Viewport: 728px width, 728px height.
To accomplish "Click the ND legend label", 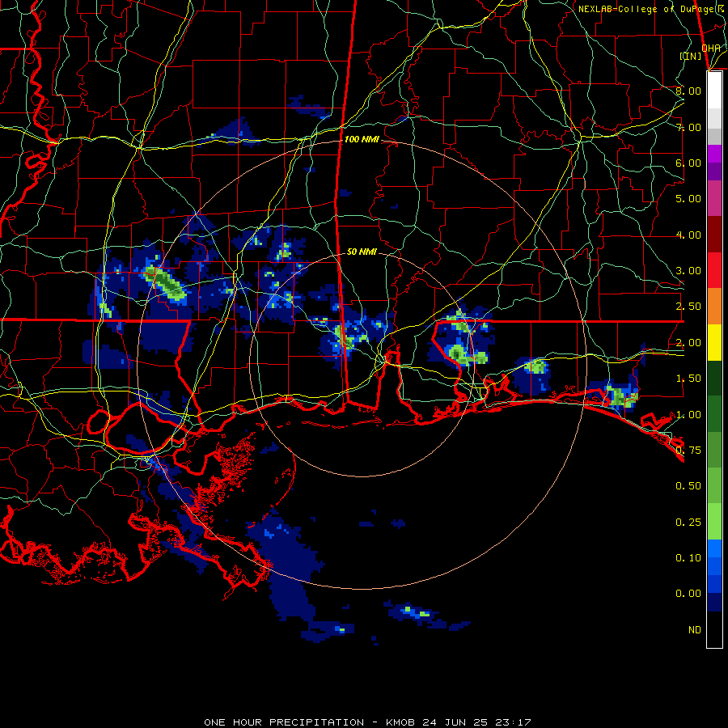I will (x=695, y=630).
